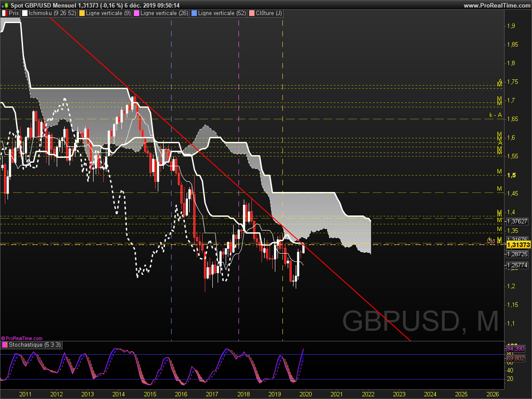Open the Ichimoku (9 26 52) settings label
The image size is (532, 399).
coord(51,13)
